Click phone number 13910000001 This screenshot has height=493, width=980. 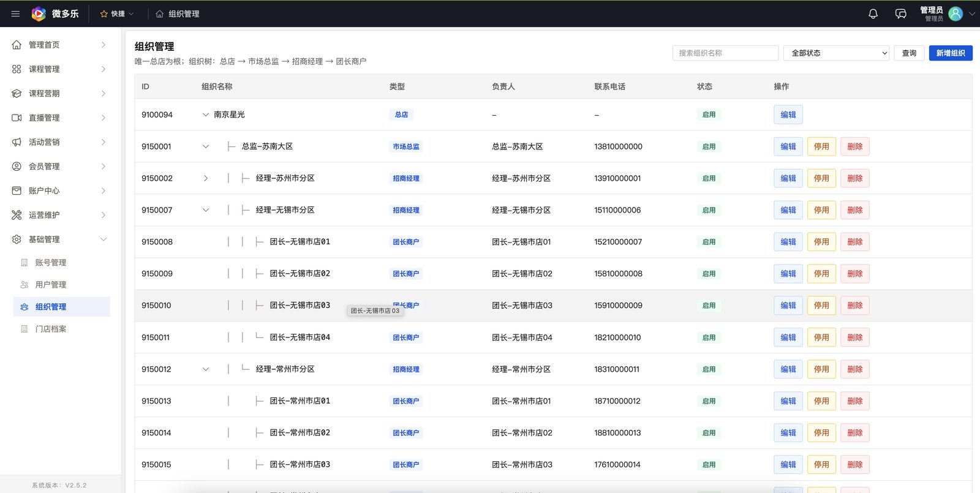[617, 178]
